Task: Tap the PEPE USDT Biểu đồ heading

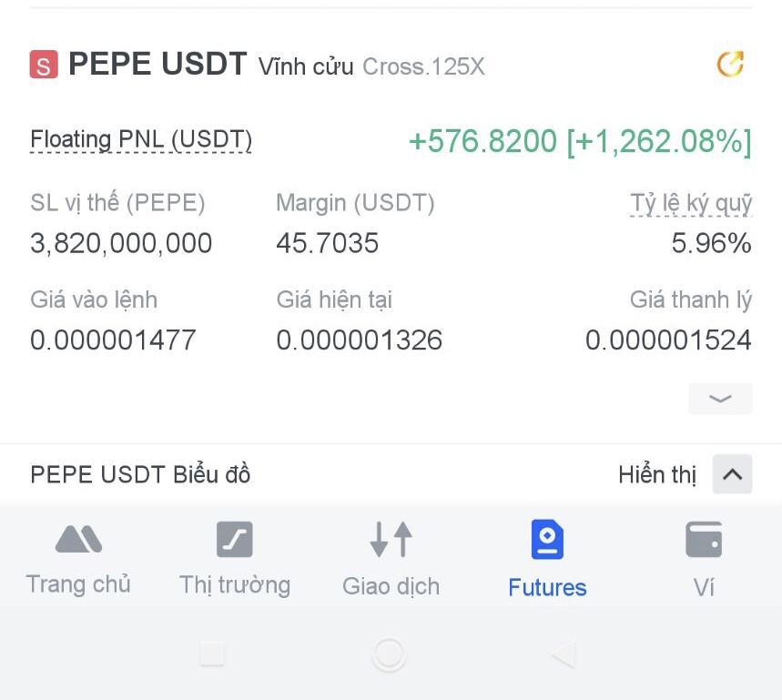Action: [140, 475]
